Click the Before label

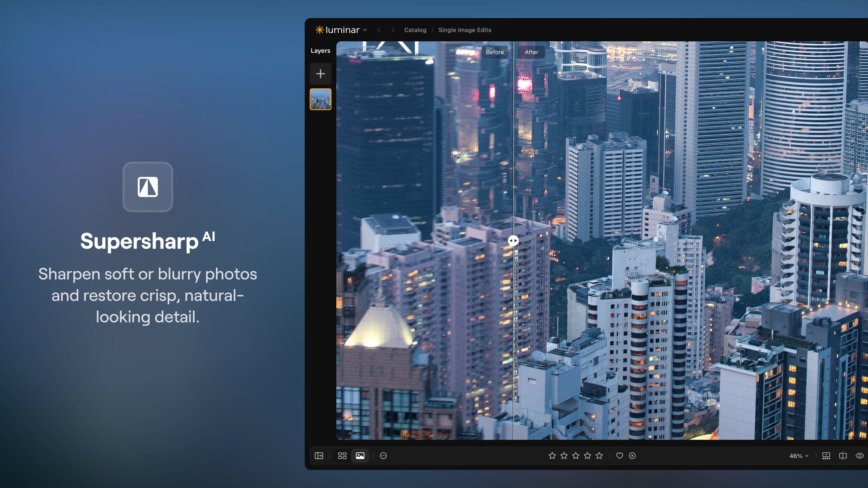click(x=495, y=52)
